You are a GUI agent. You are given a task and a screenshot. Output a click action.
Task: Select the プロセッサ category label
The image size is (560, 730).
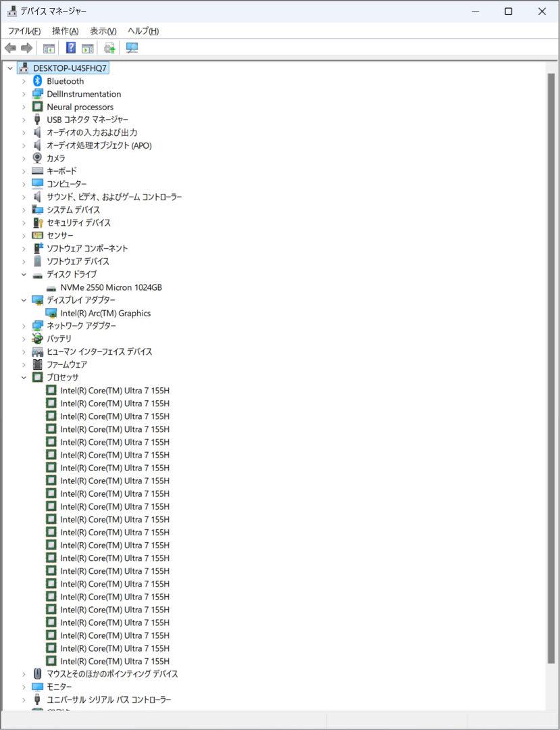63,377
